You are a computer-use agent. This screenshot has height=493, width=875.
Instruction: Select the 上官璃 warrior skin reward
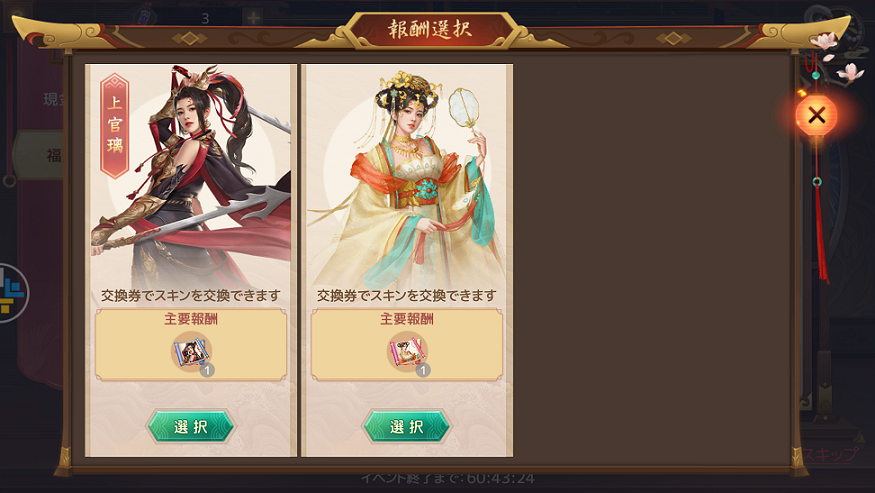coord(191,427)
